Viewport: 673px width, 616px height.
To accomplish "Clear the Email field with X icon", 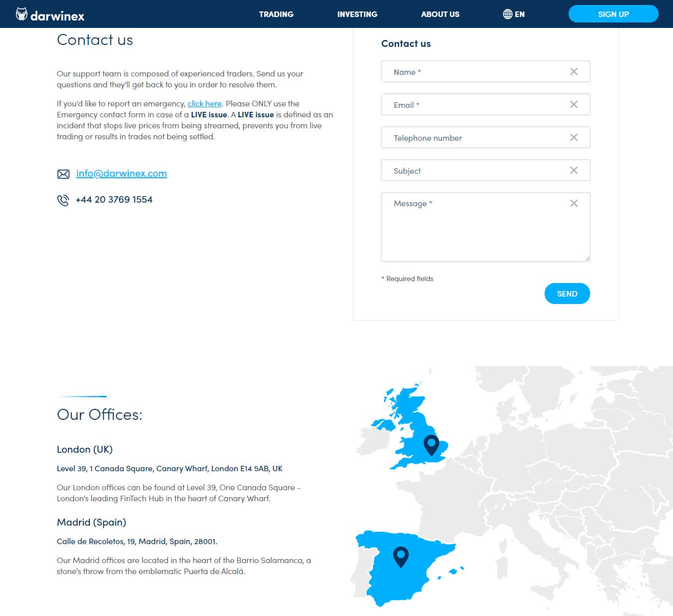I will pos(574,105).
